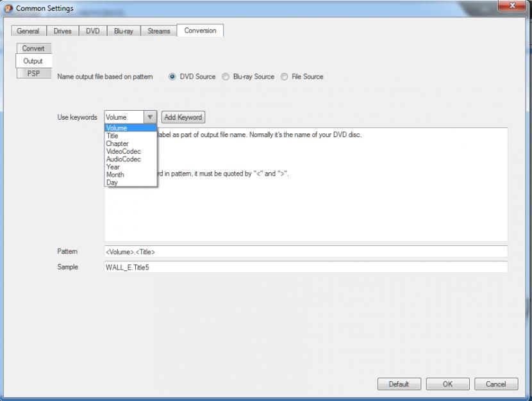532x401 pixels.
Task: Click the Pattern input field
Action: click(306, 252)
